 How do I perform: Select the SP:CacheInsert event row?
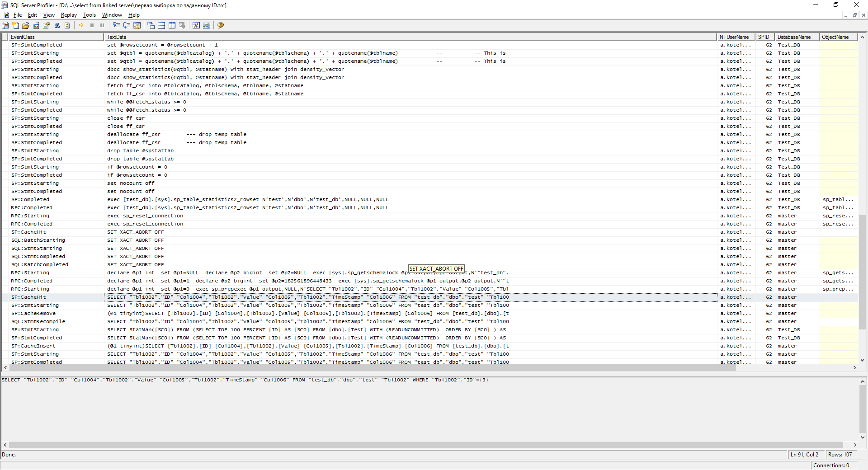[429, 346]
